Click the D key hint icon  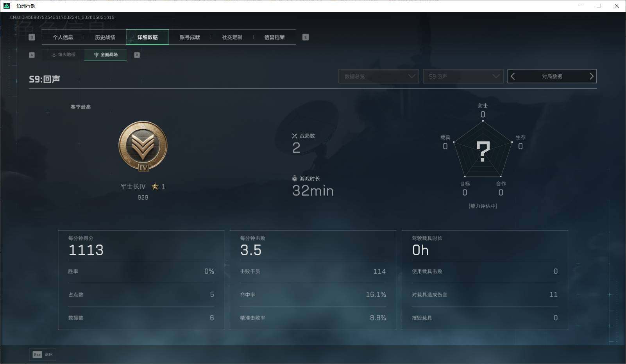[137, 55]
